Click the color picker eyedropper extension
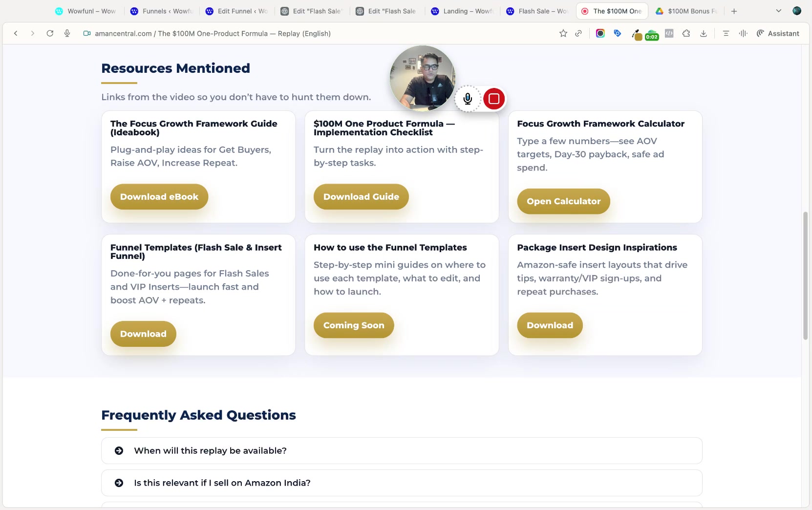Image resolution: width=812 pixels, height=510 pixels. pos(636,34)
